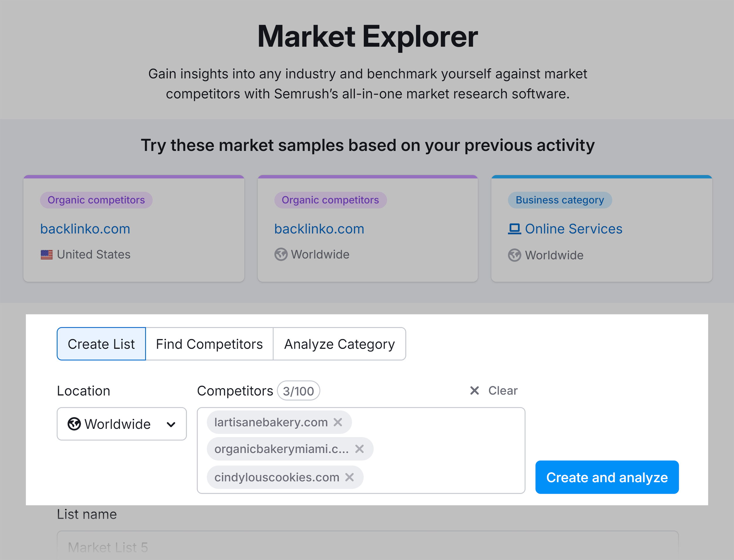Click the X icon to remove cindylouscookies.com
This screenshot has width=734, height=560.
tap(352, 476)
